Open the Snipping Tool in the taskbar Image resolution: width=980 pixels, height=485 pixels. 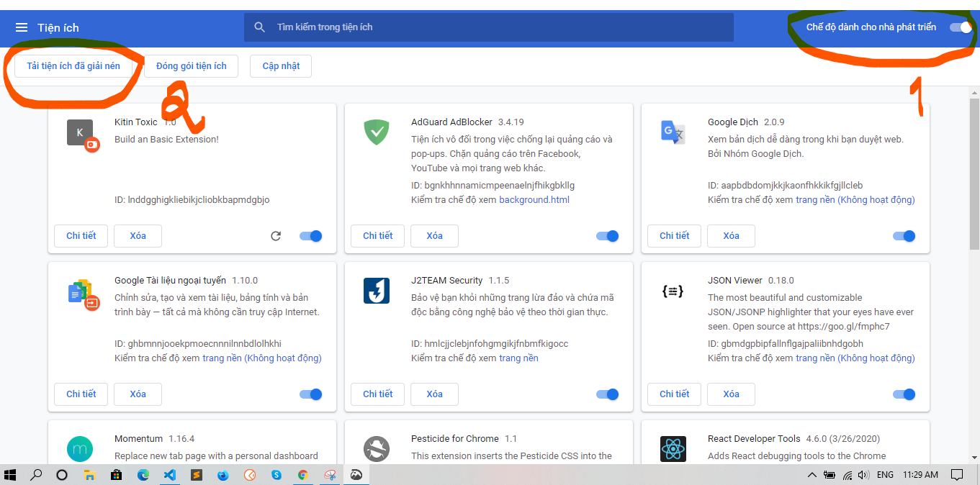(330, 475)
